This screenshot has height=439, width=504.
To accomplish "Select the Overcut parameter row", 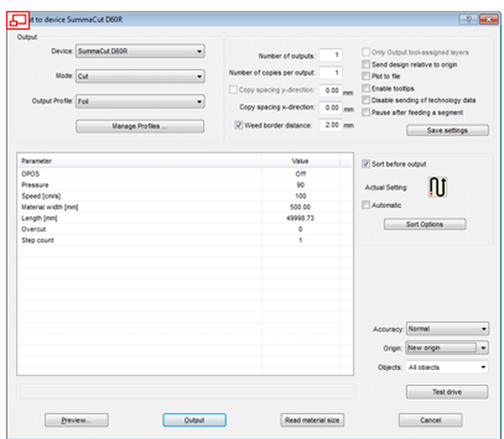I will (185, 229).
